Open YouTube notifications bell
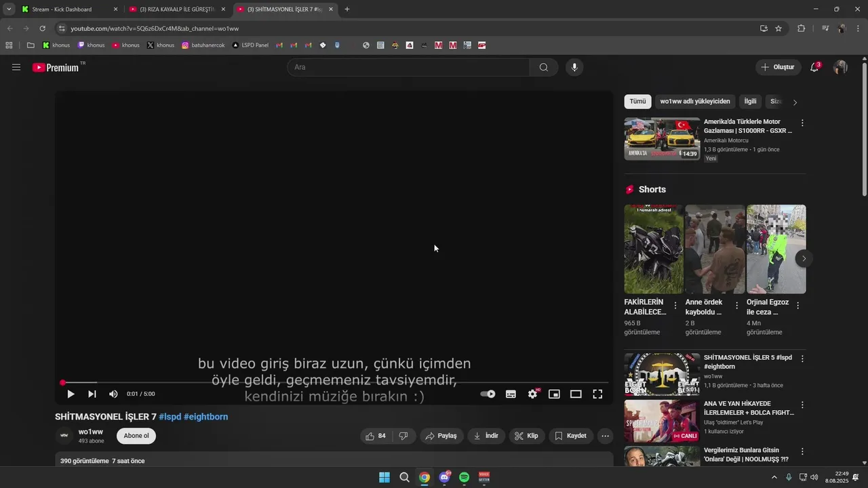The height and width of the screenshot is (488, 868). (815, 67)
